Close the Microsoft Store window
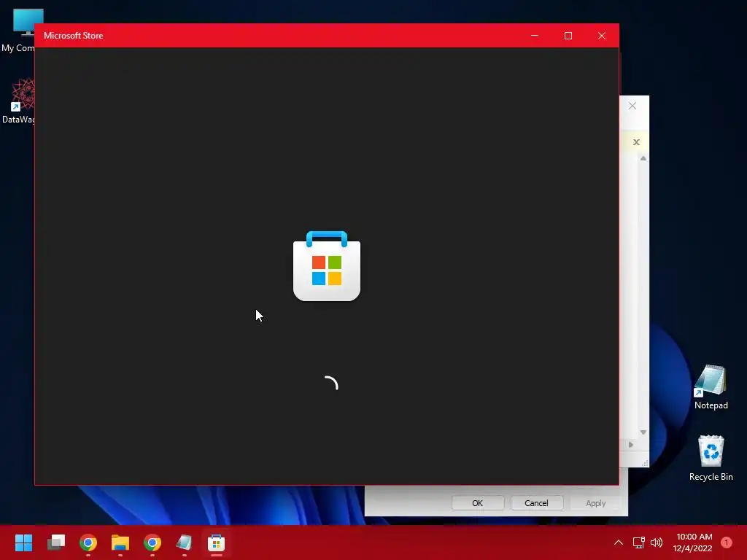Image resolution: width=747 pixels, height=560 pixels. click(602, 36)
